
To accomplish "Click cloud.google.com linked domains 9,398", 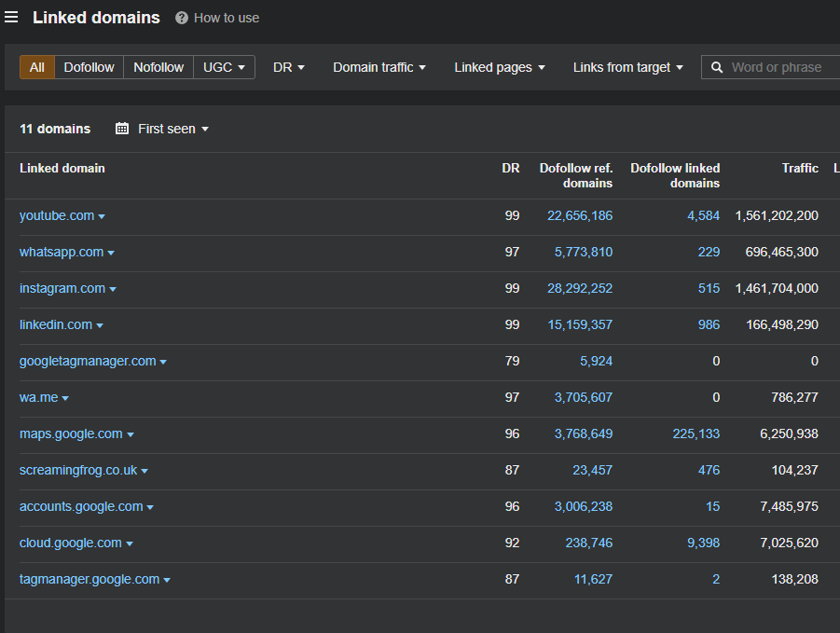I will click(703, 544).
